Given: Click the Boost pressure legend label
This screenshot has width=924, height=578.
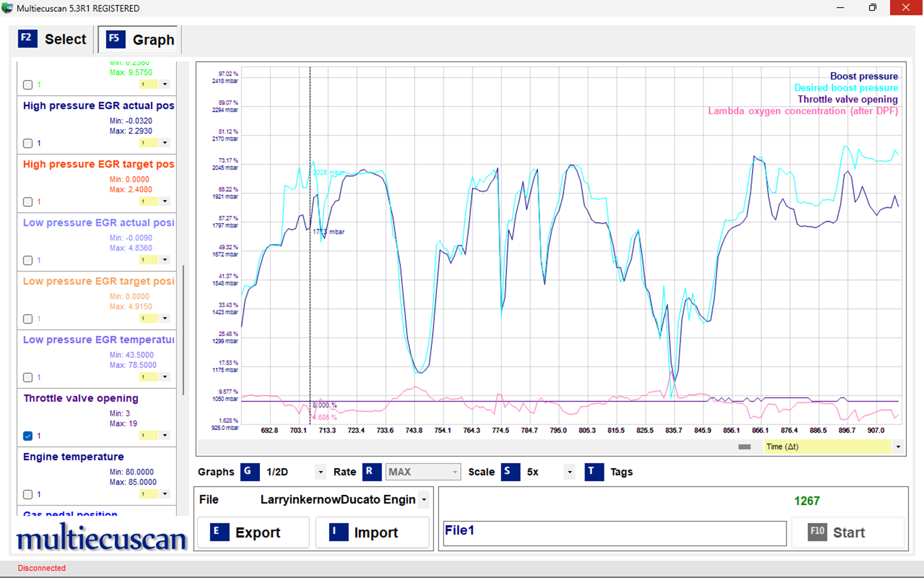Looking at the screenshot, I should point(864,76).
